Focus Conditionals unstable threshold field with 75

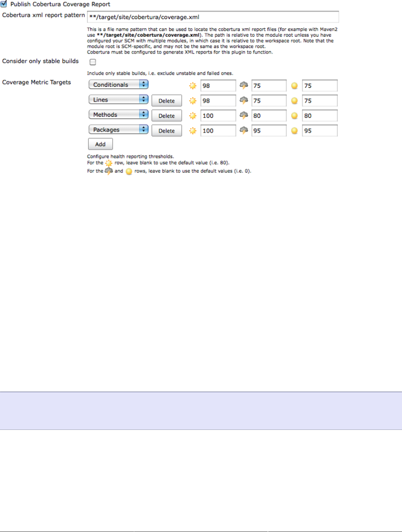coord(320,86)
